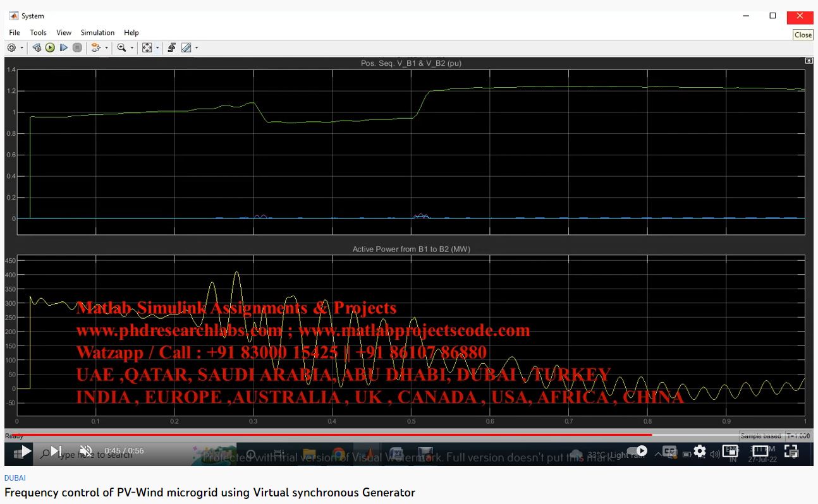Select the Cursor Measurements ruler icon
The width and height of the screenshot is (818, 504).
point(186,48)
